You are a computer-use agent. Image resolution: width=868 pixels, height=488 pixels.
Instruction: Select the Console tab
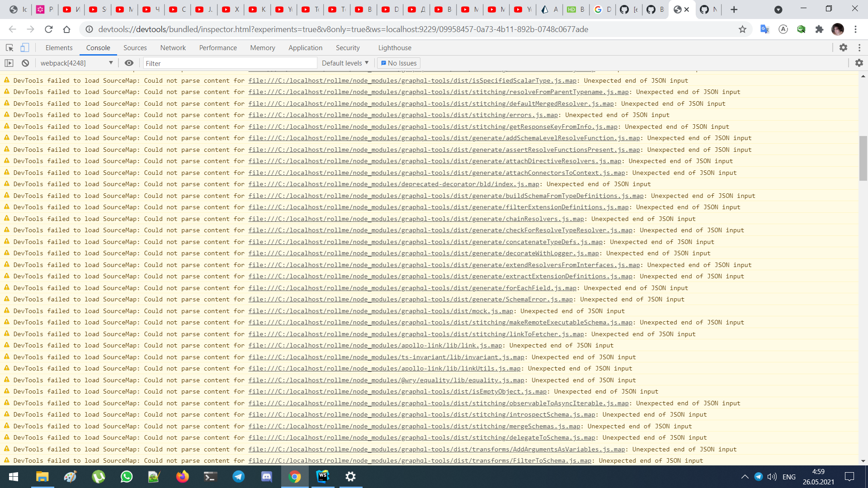click(x=98, y=48)
